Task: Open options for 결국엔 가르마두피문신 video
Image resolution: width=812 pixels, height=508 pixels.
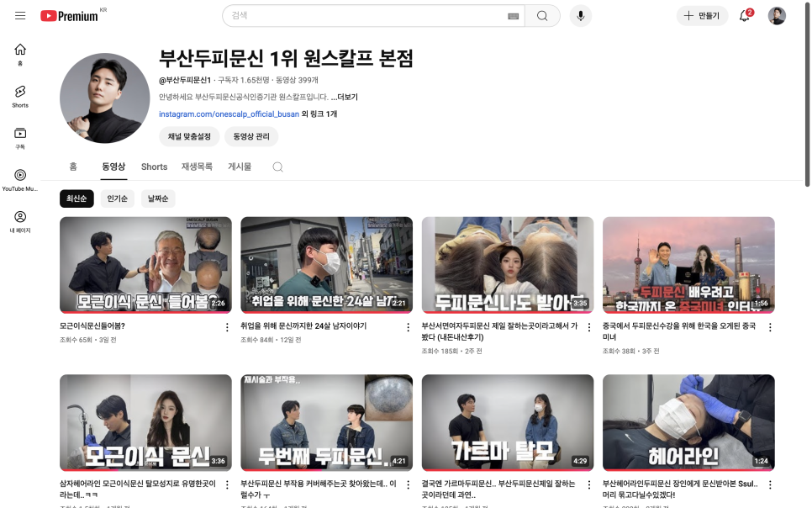Action: 588,484
